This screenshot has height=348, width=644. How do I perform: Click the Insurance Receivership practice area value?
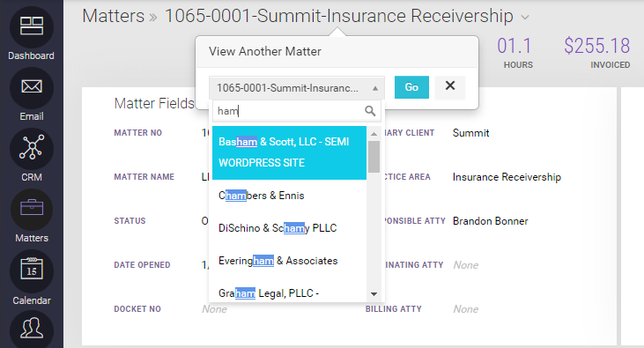coord(507,177)
